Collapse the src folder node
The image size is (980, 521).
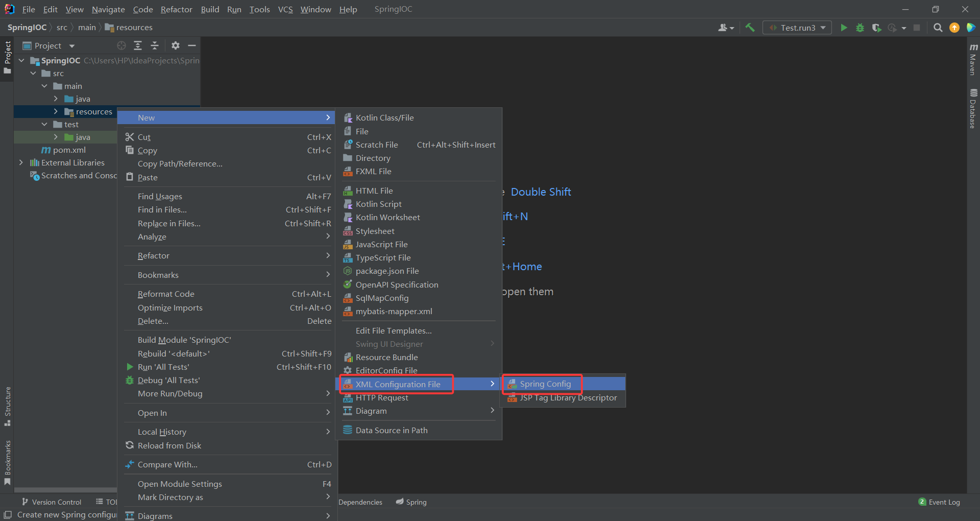[x=33, y=73]
